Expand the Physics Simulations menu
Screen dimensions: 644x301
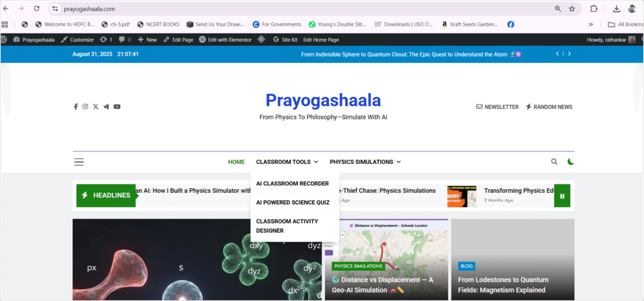tap(365, 162)
